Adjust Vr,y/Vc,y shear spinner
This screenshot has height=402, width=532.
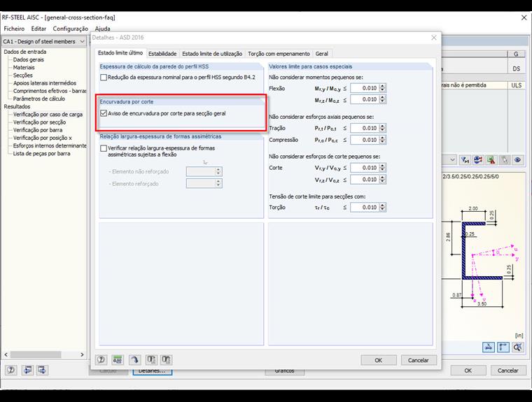click(382, 168)
